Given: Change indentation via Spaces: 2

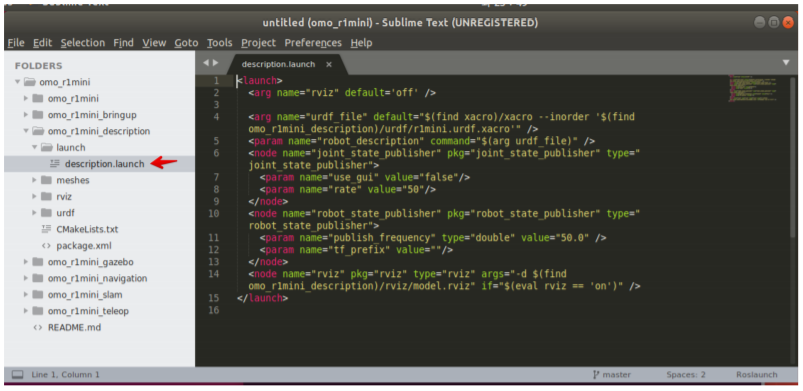Looking at the screenshot, I should click(686, 375).
